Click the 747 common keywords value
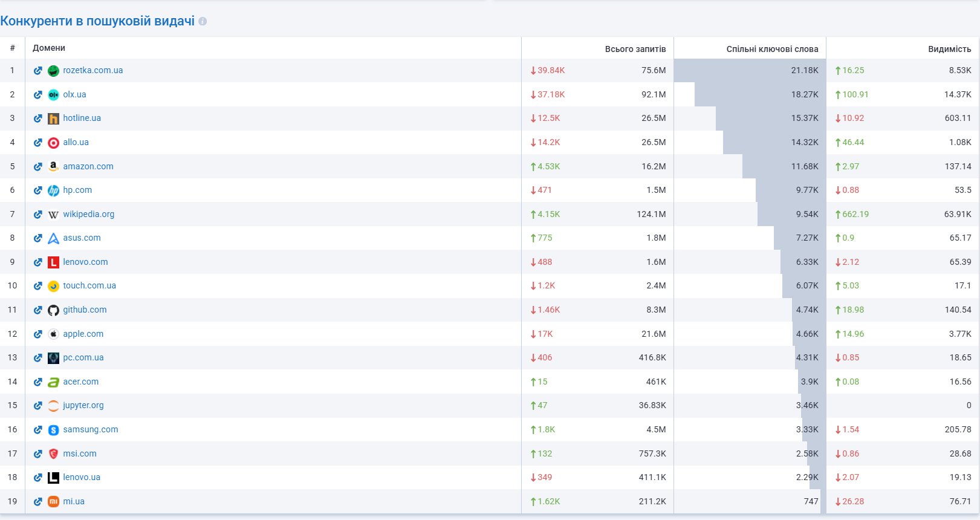Image resolution: width=980 pixels, height=520 pixels. coord(811,501)
